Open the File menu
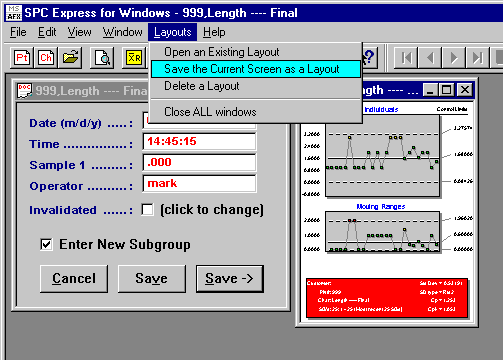The image size is (503, 360). pyautogui.click(x=18, y=32)
